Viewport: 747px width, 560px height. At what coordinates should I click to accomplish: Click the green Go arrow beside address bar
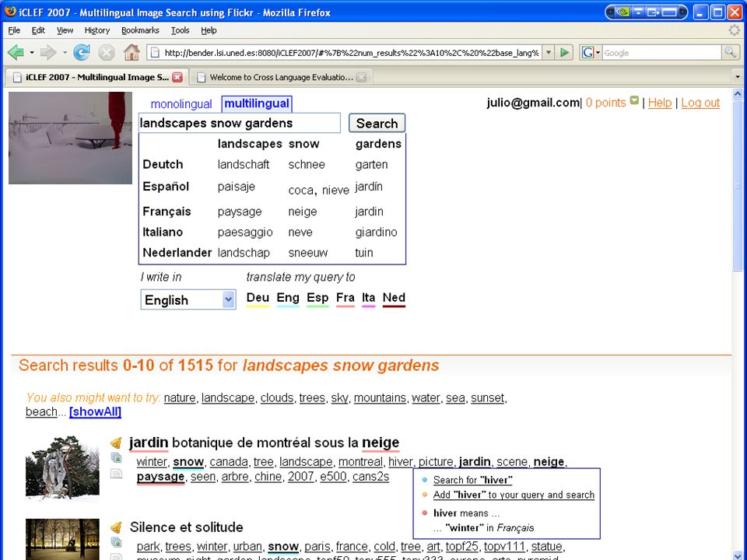tap(565, 52)
